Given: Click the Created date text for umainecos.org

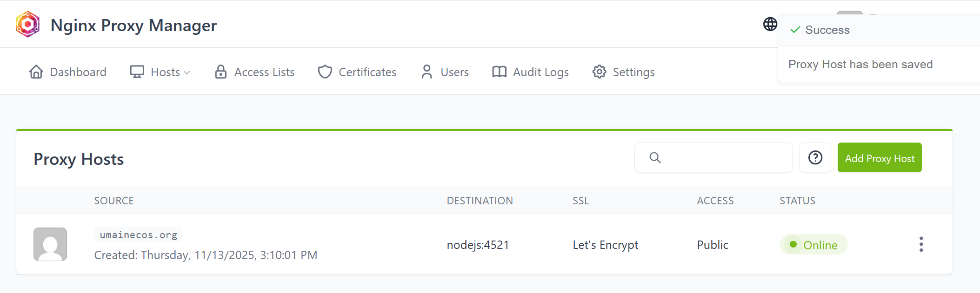Looking at the screenshot, I should tap(206, 255).
